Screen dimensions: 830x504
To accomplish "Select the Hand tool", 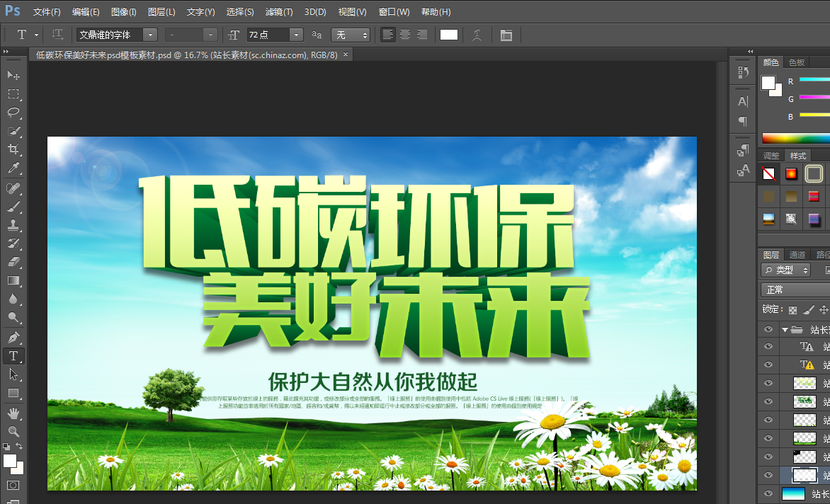I will (13, 413).
